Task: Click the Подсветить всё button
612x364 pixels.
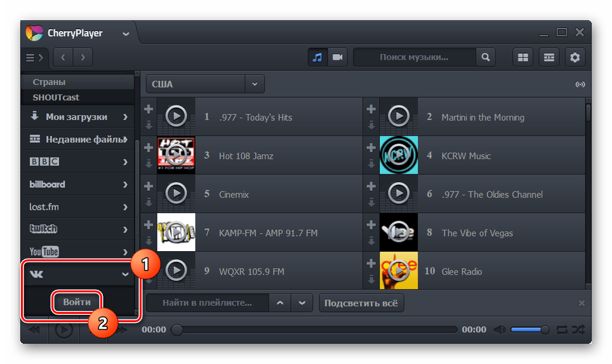Action: pyautogui.click(x=361, y=303)
